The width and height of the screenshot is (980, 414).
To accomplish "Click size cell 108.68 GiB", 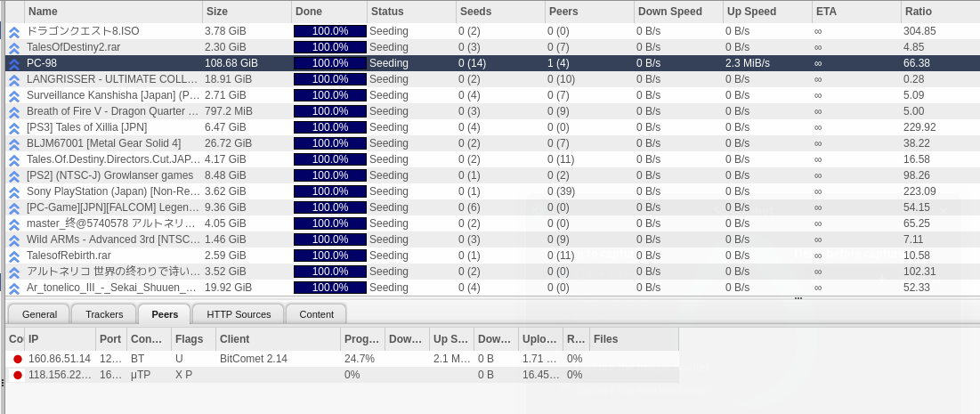I will coord(231,63).
